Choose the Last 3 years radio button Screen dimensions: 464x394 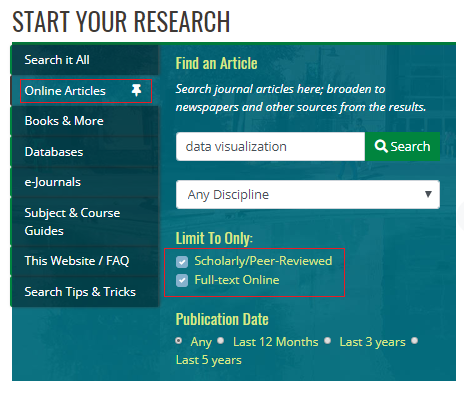(x=328, y=341)
